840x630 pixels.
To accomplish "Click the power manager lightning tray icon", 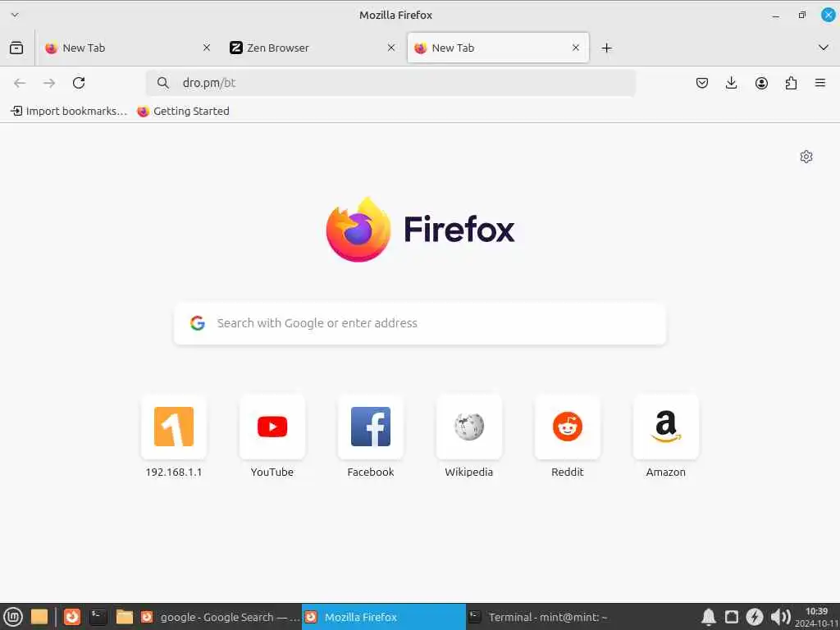I will click(x=755, y=617).
